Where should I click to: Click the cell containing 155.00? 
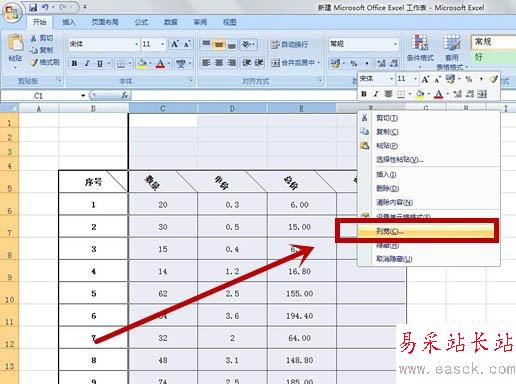pos(302,293)
